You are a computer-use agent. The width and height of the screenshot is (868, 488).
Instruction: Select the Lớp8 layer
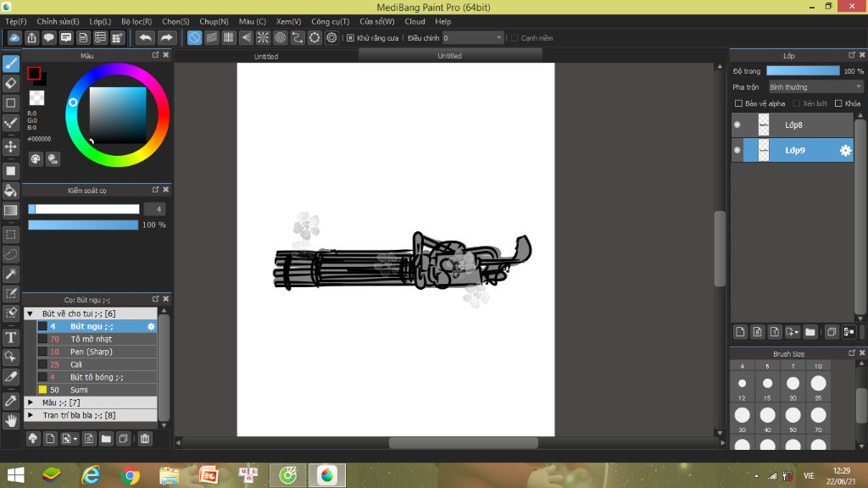click(x=793, y=125)
